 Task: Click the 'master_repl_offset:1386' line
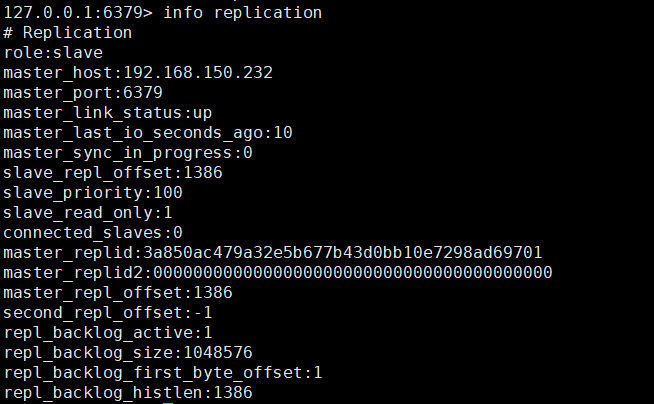pos(117,293)
